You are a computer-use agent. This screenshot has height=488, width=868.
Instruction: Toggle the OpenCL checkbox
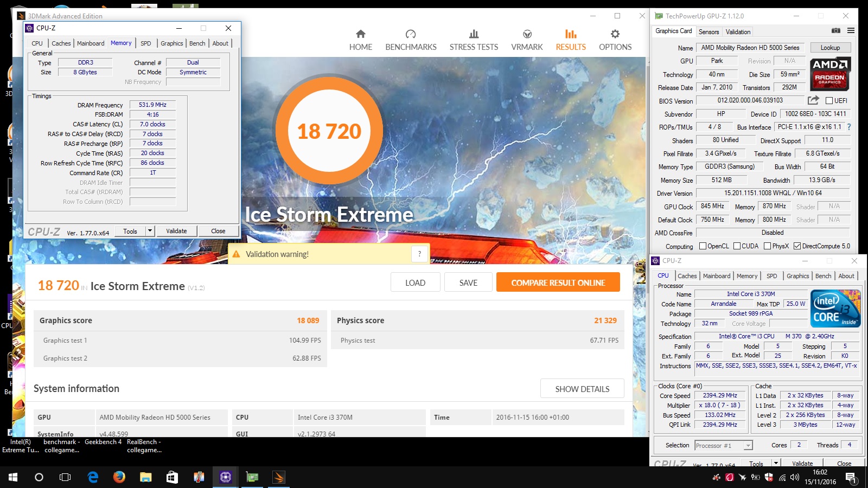[703, 246]
